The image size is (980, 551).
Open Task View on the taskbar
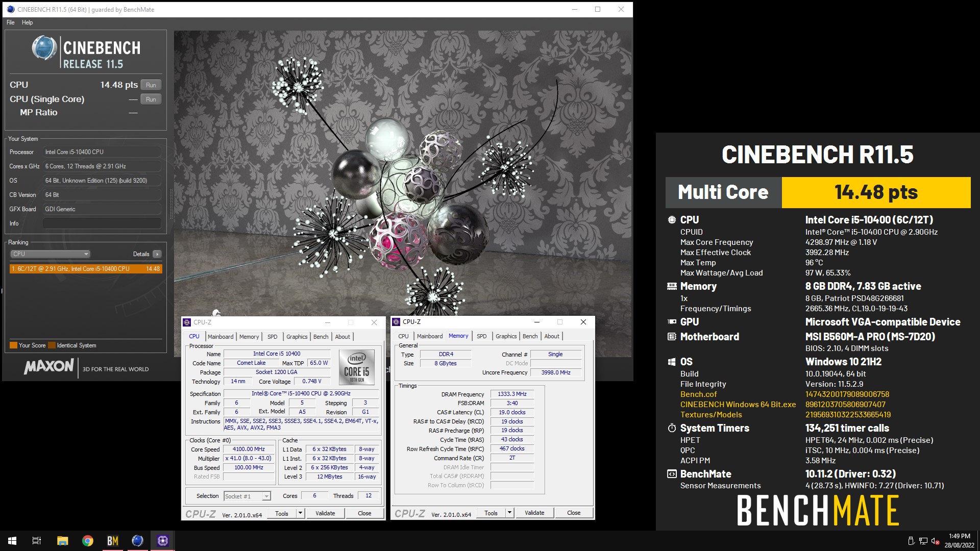click(x=37, y=541)
